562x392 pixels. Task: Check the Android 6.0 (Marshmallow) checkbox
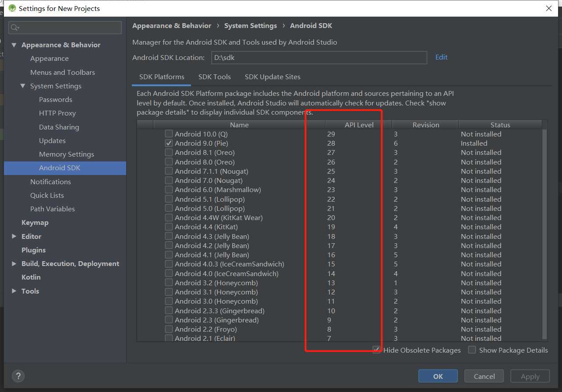169,189
